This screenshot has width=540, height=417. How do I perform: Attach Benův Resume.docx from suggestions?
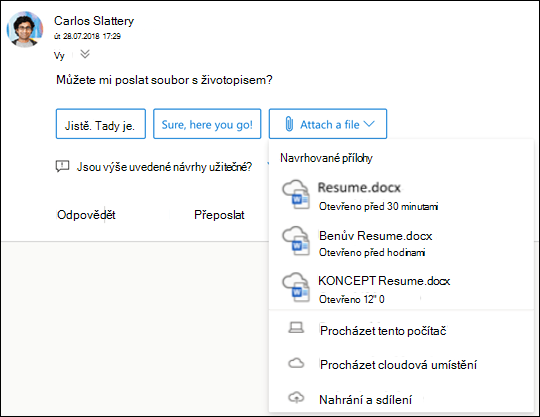[x=401, y=242]
